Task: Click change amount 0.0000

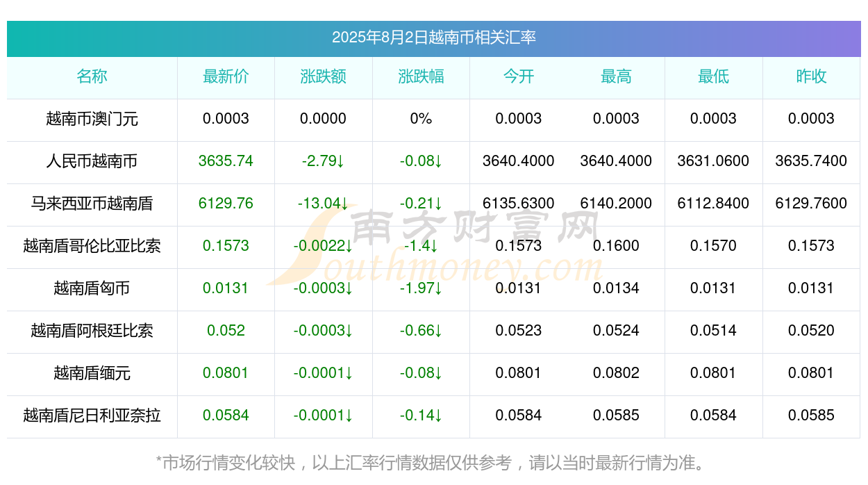Action: tap(324, 119)
